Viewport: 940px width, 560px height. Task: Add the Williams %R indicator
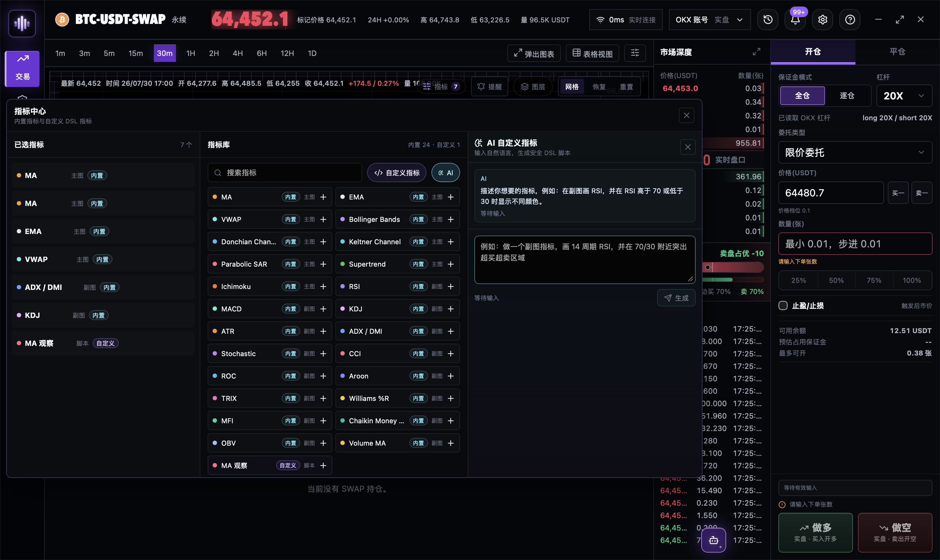(x=450, y=398)
